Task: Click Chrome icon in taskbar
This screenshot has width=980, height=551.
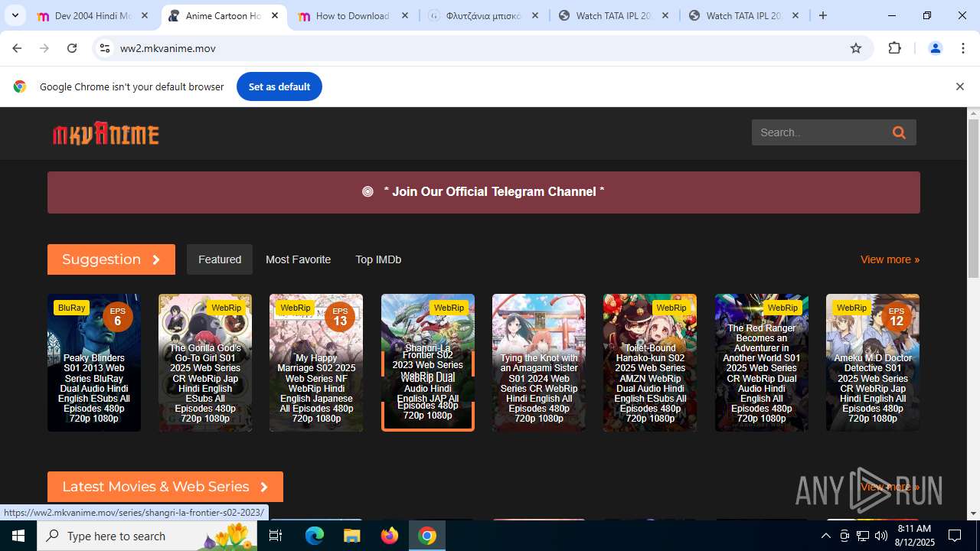Action: click(427, 536)
